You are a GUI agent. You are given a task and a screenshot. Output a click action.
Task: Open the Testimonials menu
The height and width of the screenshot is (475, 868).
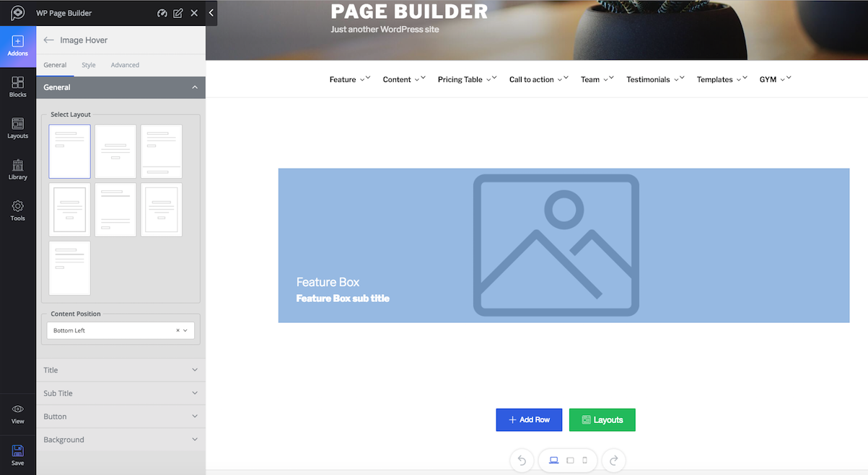pos(656,79)
